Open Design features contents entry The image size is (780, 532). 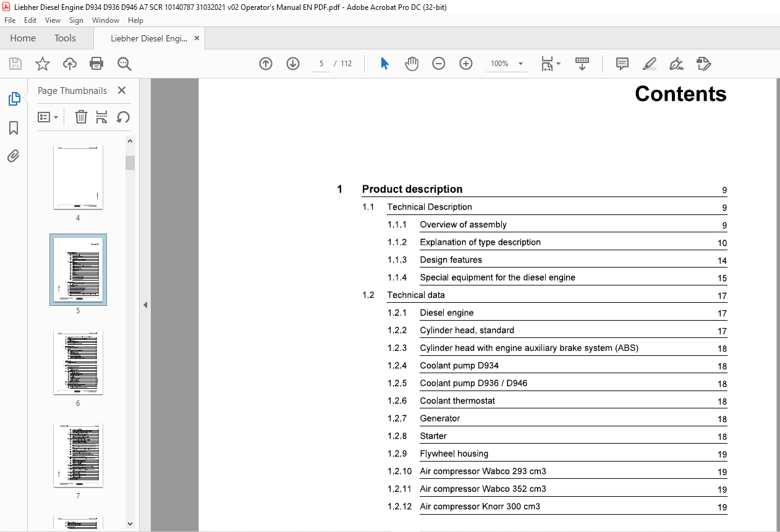tap(451, 260)
